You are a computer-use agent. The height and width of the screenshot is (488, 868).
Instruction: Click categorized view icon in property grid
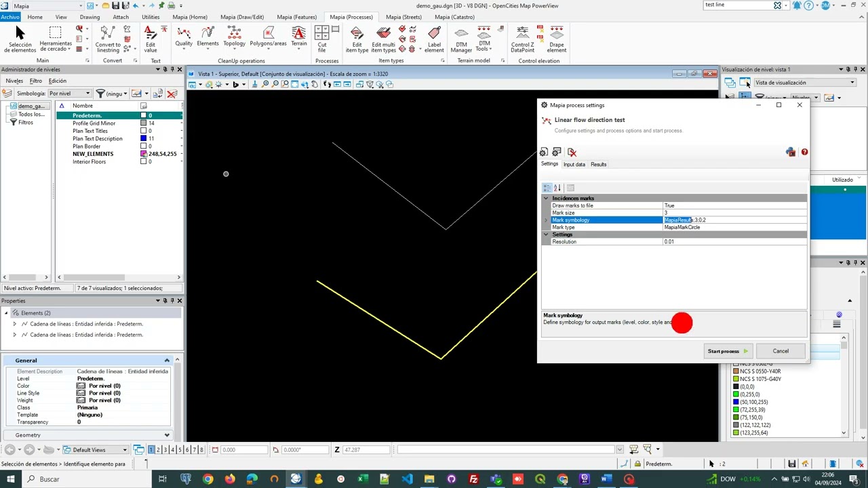coord(547,188)
